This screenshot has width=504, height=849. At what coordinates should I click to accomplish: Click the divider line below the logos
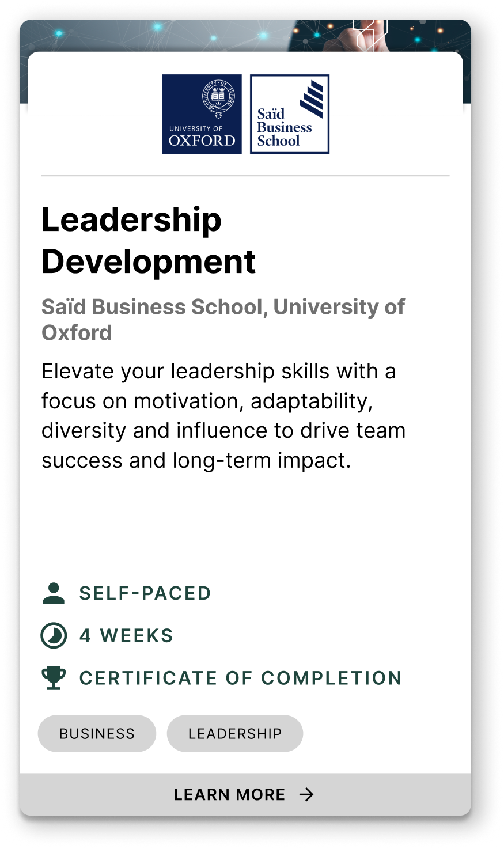point(245,175)
